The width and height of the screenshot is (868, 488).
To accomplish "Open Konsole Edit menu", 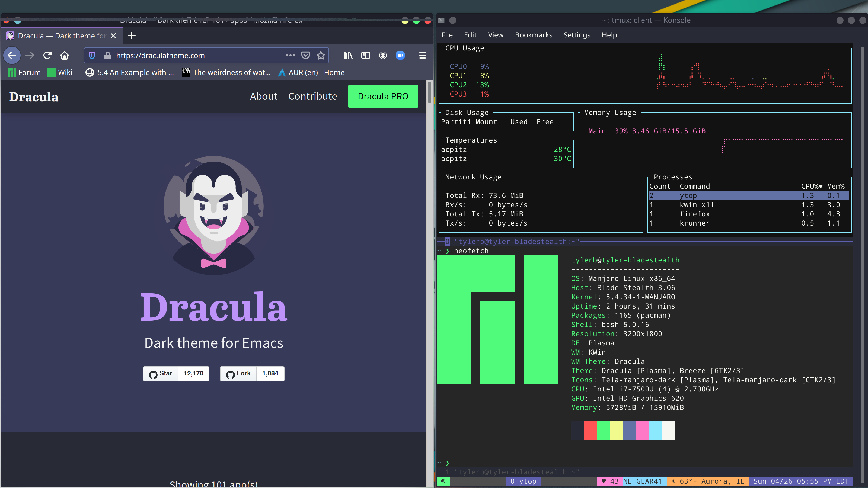I will tap(470, 35).
